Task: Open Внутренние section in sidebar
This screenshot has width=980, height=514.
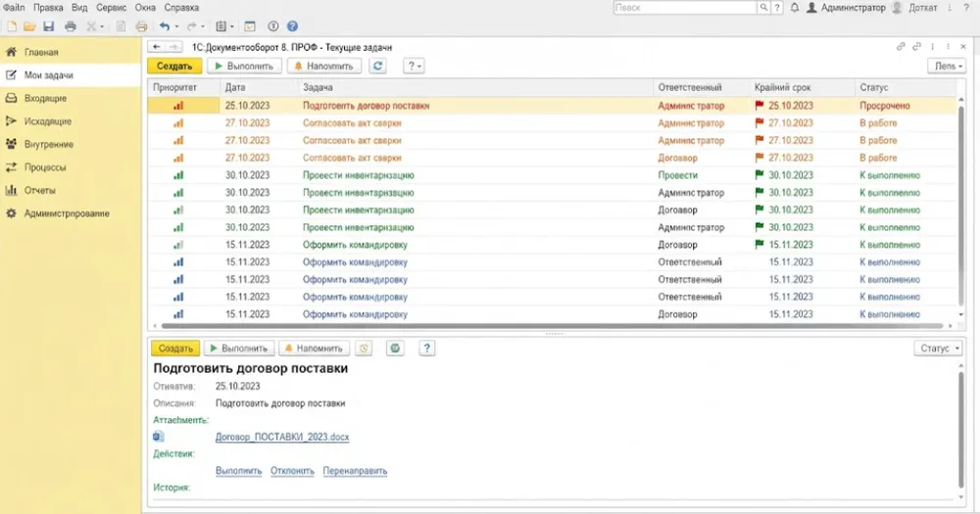Action: coord(71,144)
